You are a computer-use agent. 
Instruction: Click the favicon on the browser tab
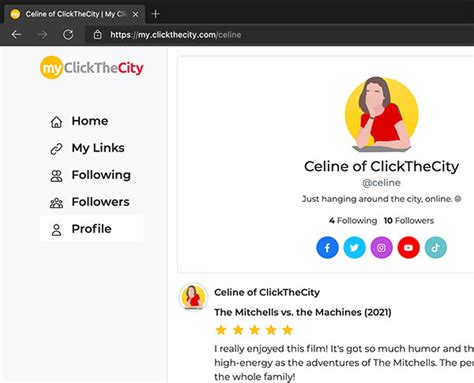[15, 14]
